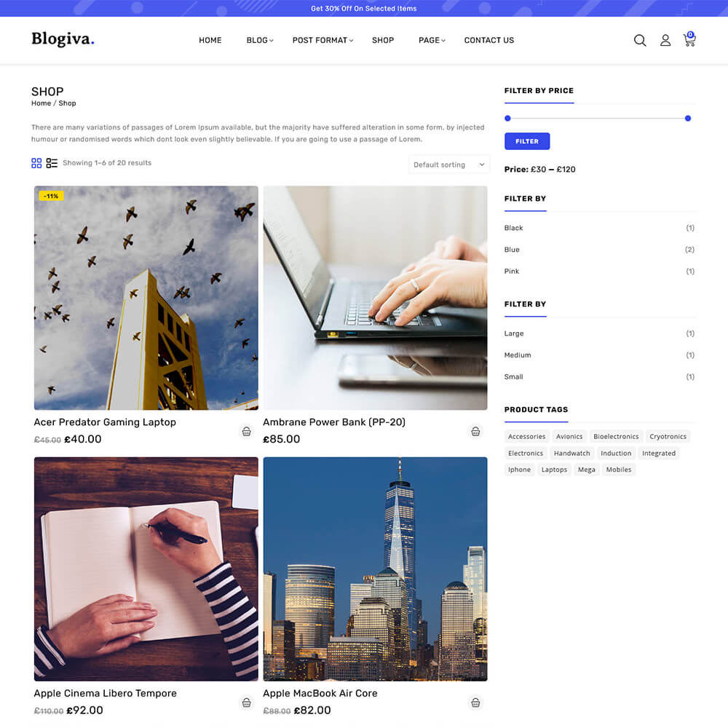Expand the Post Format menu

322,41
